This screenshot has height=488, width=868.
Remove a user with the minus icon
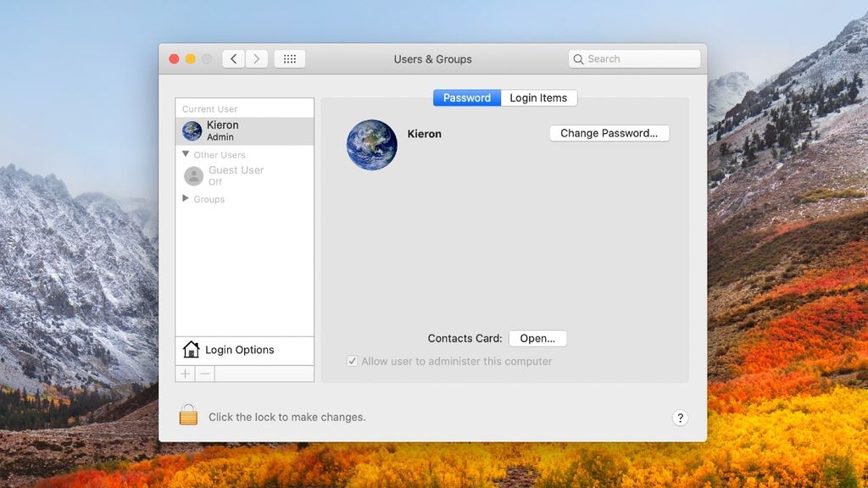pyautogui.click(x=203, y=374)
